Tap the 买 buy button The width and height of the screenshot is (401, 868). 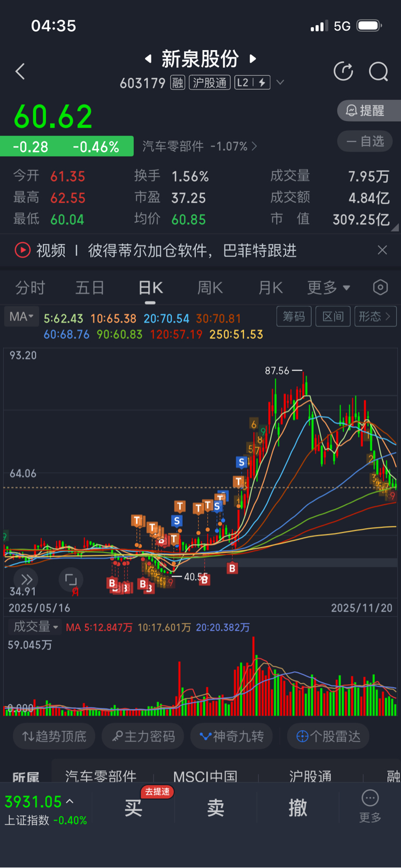134,808
